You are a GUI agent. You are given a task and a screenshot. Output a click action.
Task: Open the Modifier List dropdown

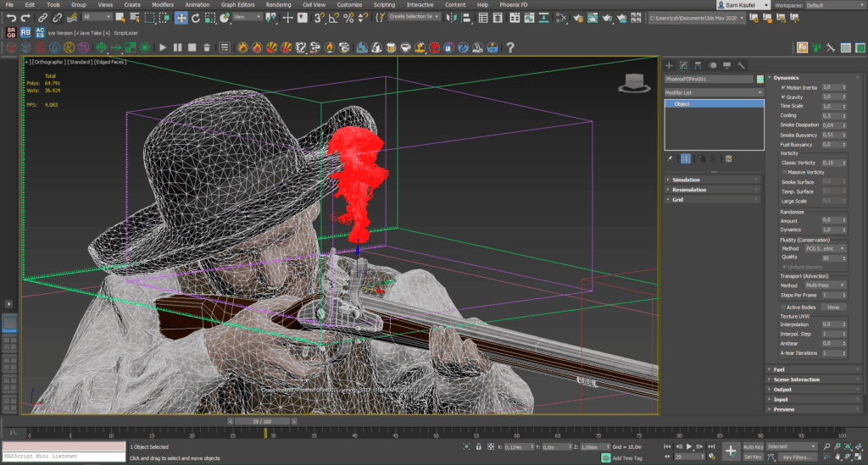pos(714,92)
